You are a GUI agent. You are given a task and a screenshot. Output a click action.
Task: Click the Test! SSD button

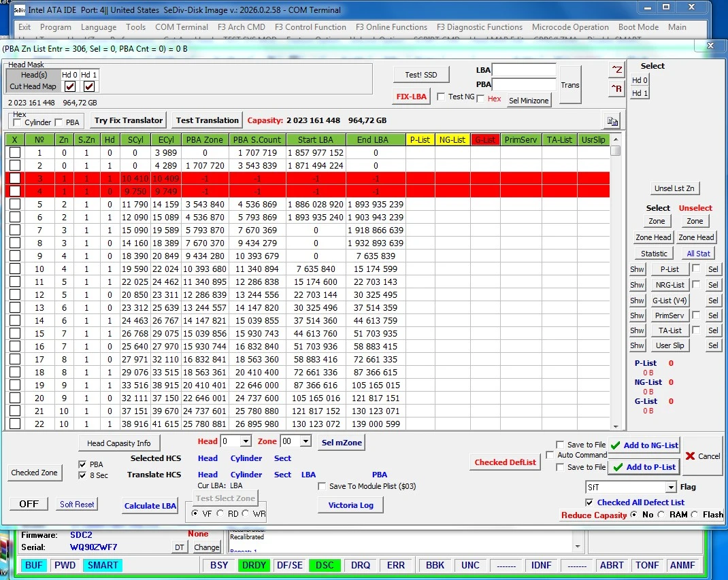click(421, 75)
